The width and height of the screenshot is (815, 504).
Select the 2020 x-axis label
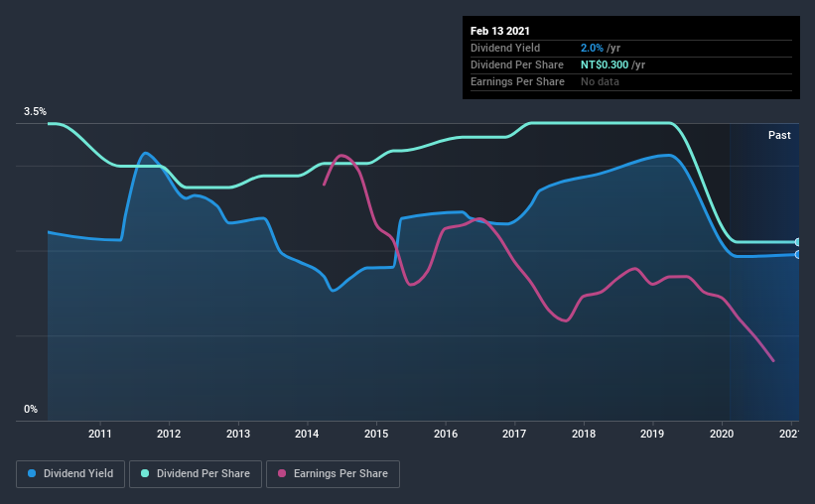[722, 434]
